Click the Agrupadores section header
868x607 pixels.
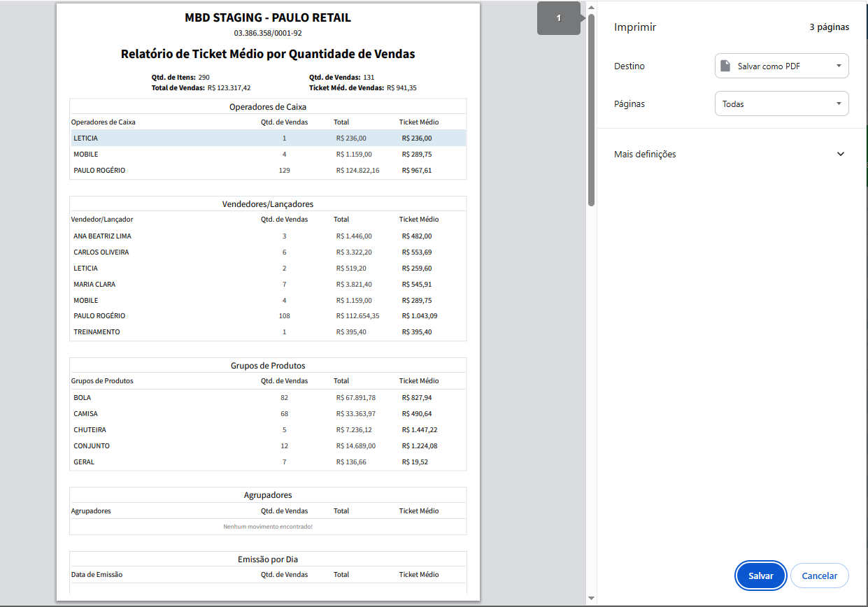click(x=268, y=495)
